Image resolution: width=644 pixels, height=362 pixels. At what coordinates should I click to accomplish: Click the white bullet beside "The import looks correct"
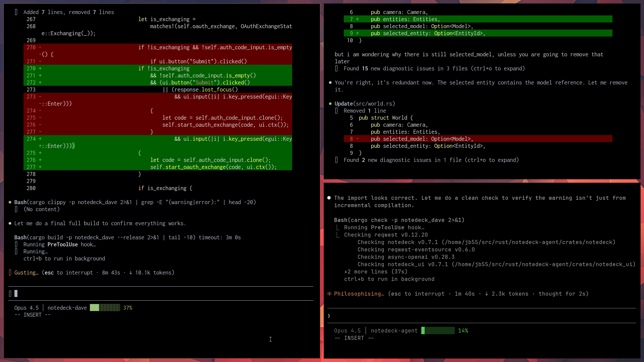(x=329, y=198)
